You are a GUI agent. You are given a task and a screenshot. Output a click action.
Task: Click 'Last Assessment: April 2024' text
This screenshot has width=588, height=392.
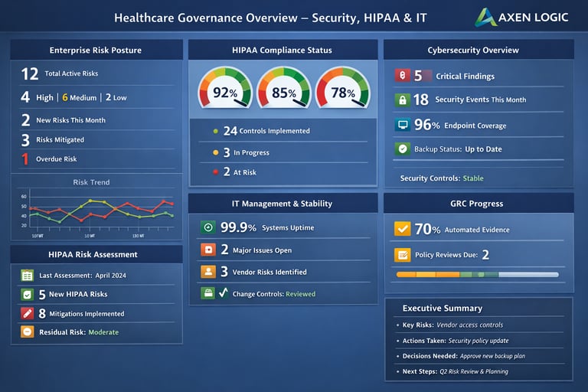[83, 276]
